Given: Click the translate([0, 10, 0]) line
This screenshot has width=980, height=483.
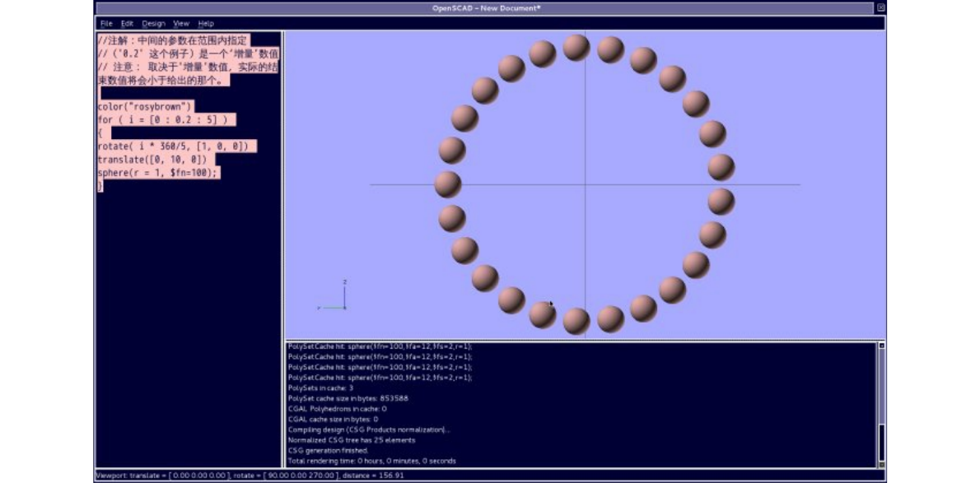Looking at the screenshot, I should 152,160.
